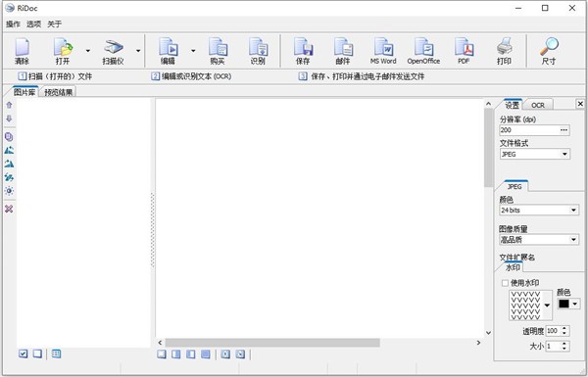Screen dimensions: 588x377
Task: Click step 3 保存、打印并通过电子邮件发送文件 label
Action: pos(362,76)
